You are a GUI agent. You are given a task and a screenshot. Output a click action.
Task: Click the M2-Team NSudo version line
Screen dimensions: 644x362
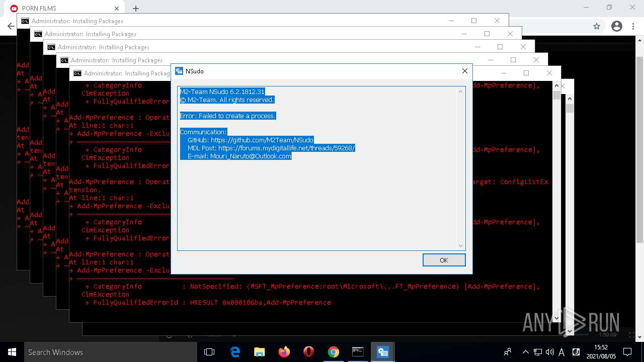tap(222, 92)
